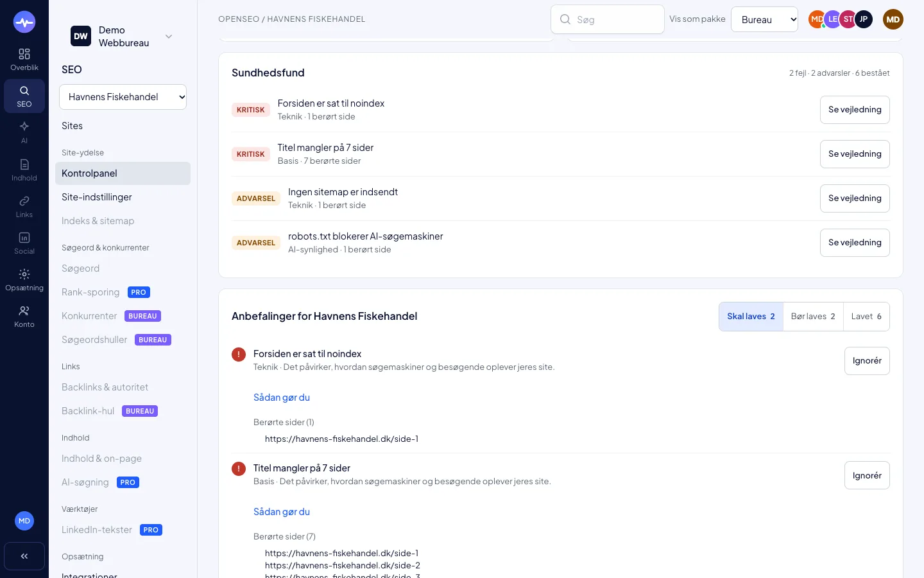
Task: Click the OPENSEO breadcrumb
Action: point(239,19)
